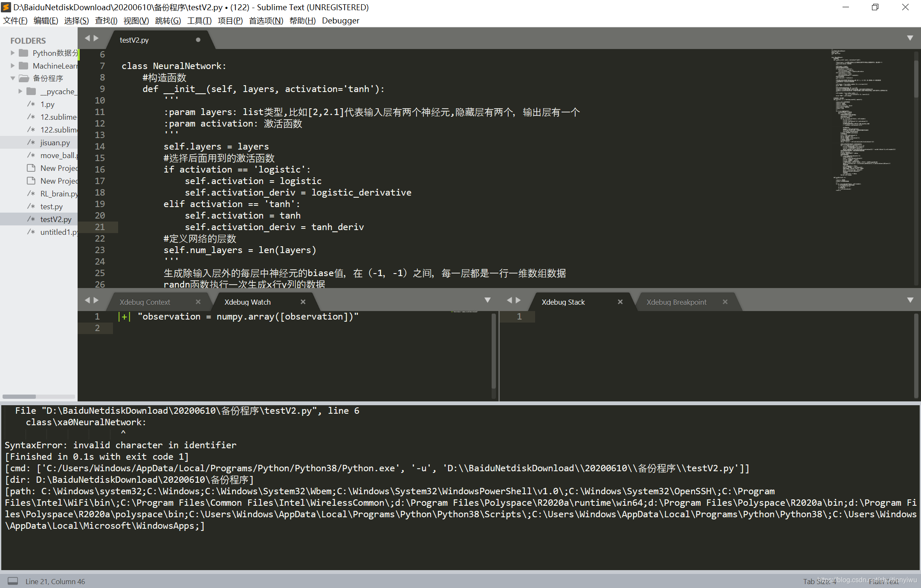Click the watch expression observation text
This screenshot has height=588, width=921.
pos(248,317)
